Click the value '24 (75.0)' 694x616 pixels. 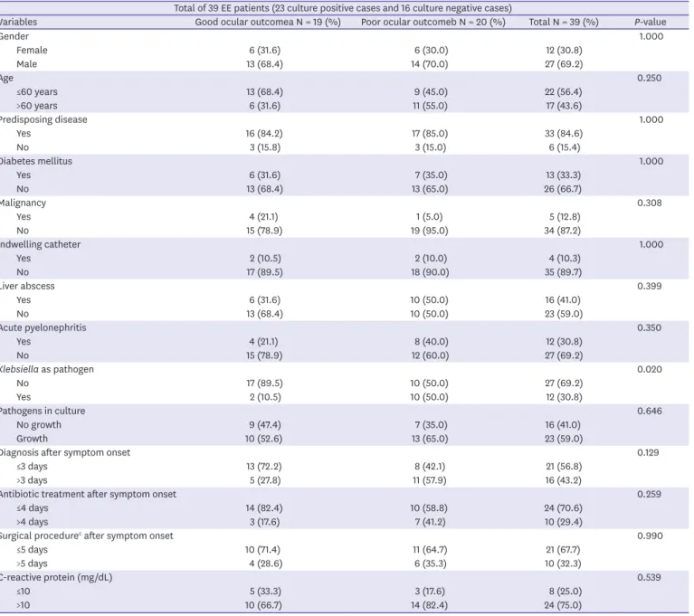[x=563, y=604]
